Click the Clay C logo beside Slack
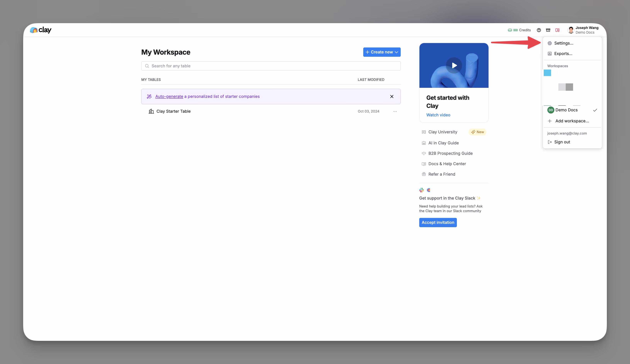Viewport: 630px width, 364px height. [x=428, y=190]
